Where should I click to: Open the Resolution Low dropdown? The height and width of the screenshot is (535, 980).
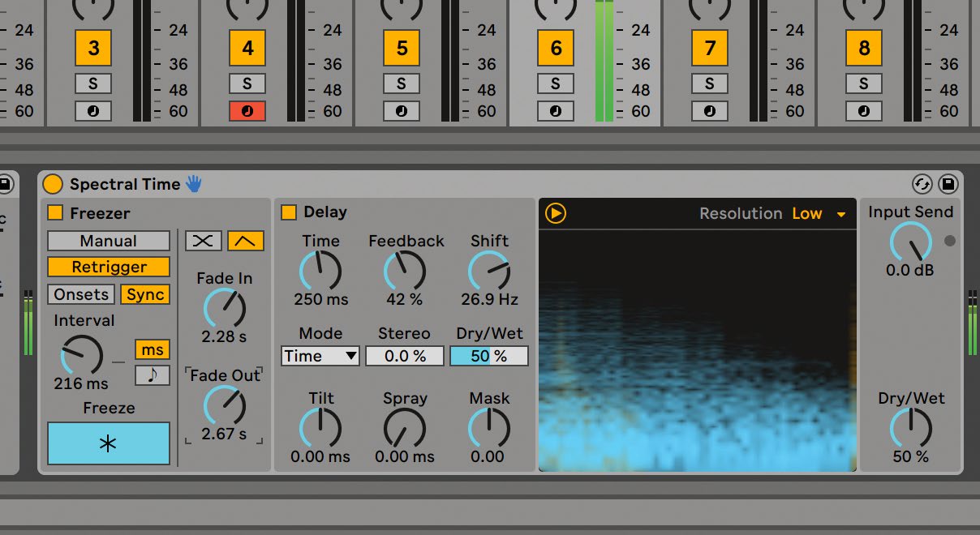click(x=819, y=214)
